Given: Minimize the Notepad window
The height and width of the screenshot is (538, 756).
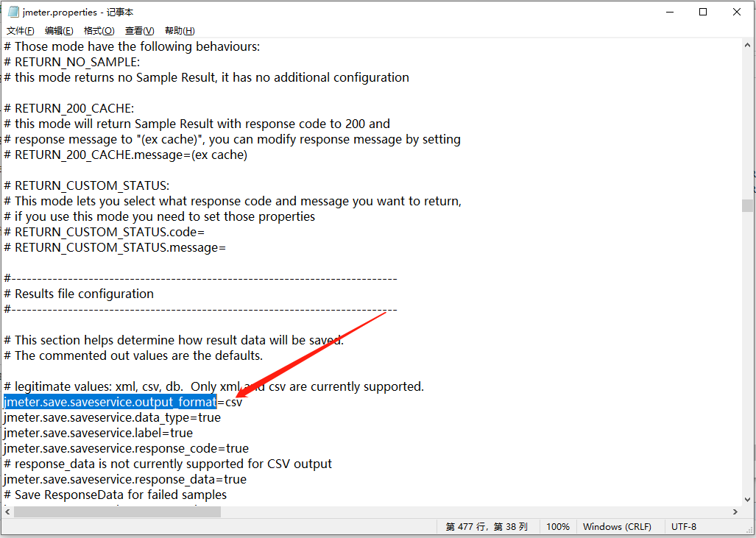Looking at the screenshot, I should pyautogui.click(x=670, y=12).
